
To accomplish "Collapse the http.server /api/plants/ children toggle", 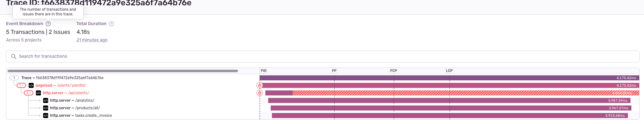I will (29, 93).
